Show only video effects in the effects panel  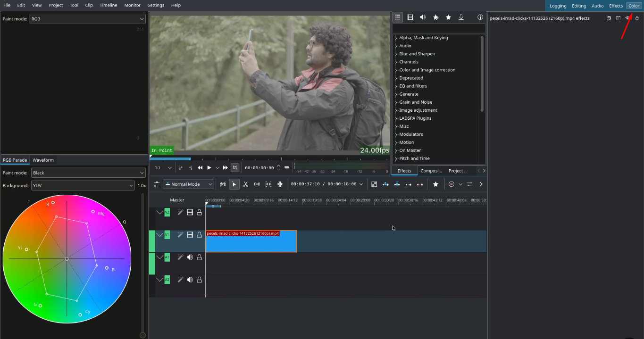tap(410, 17)
